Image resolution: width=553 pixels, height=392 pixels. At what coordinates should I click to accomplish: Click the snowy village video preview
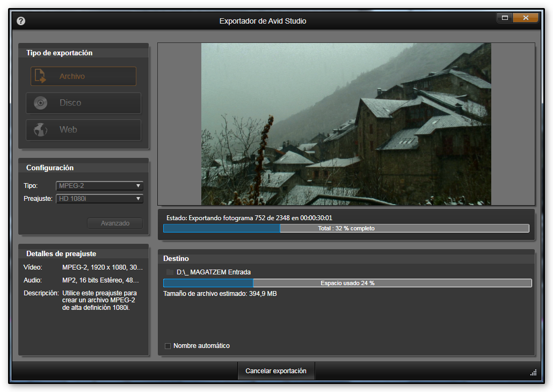pos(346,124)
